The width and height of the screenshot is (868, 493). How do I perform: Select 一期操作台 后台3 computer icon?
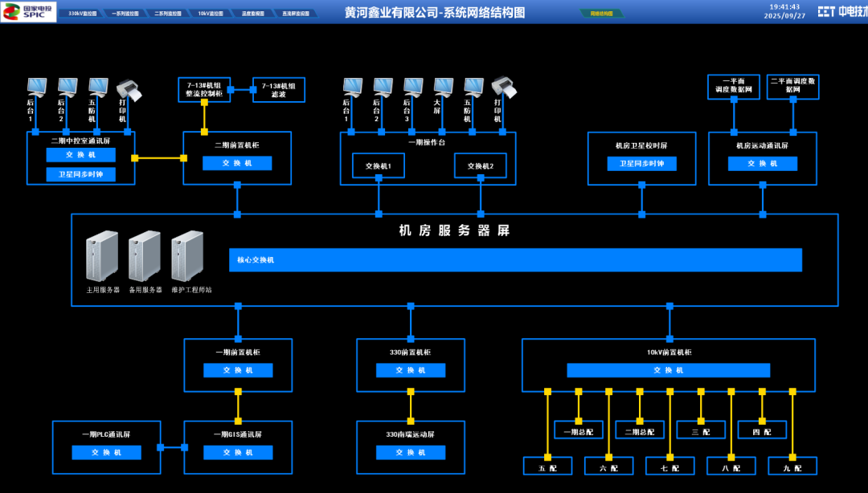(x=413, y=88)
